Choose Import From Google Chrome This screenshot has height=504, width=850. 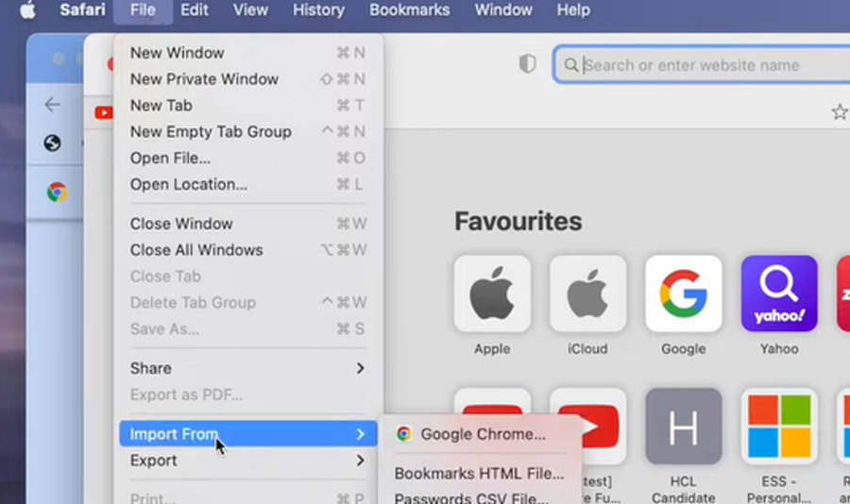482,434
